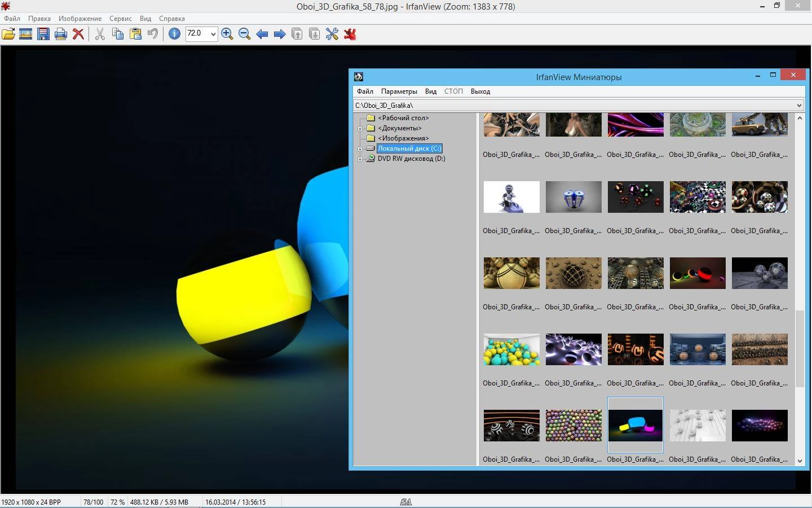Image resolution: width=812 pixels, height=508 pixels.
Task: Open the main Файл menu
Action: [x=12, y=18]
